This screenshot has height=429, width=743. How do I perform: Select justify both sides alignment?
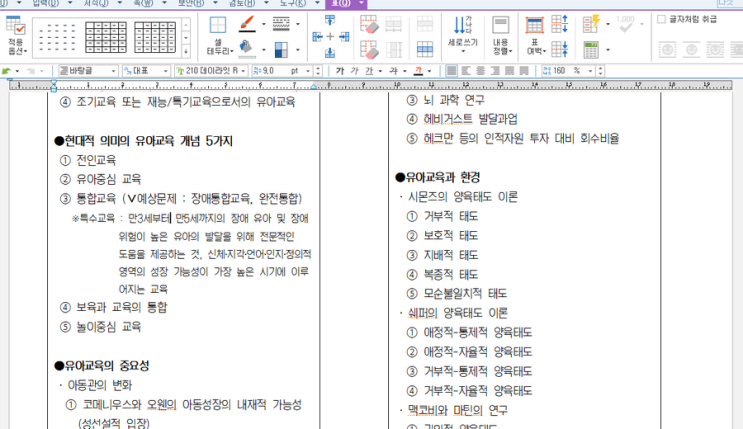point(451,71)
